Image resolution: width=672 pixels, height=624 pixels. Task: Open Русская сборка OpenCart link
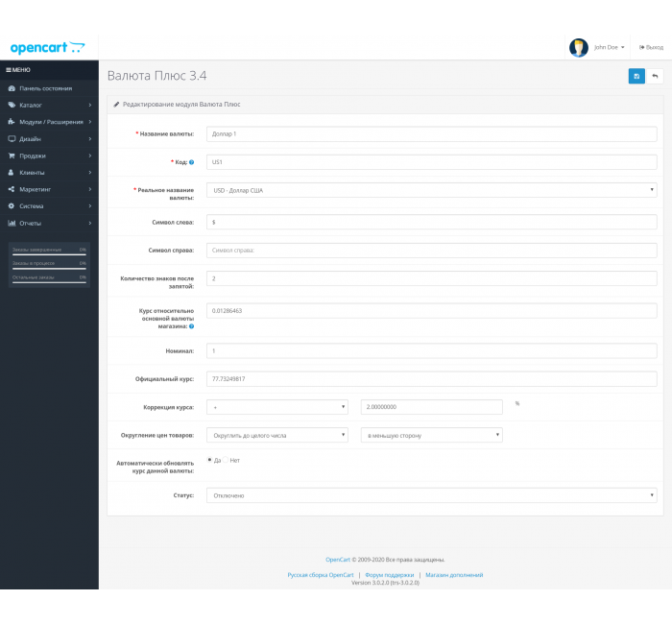(321, 575)
